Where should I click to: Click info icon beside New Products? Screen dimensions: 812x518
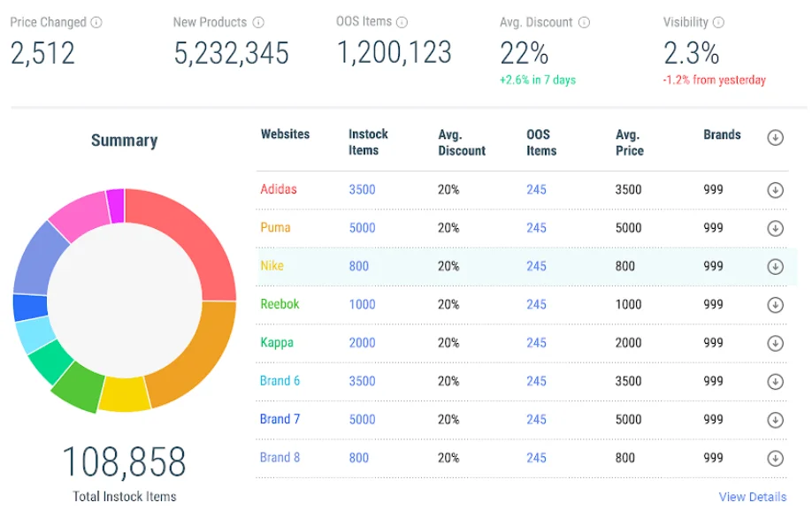pos(258,22)
